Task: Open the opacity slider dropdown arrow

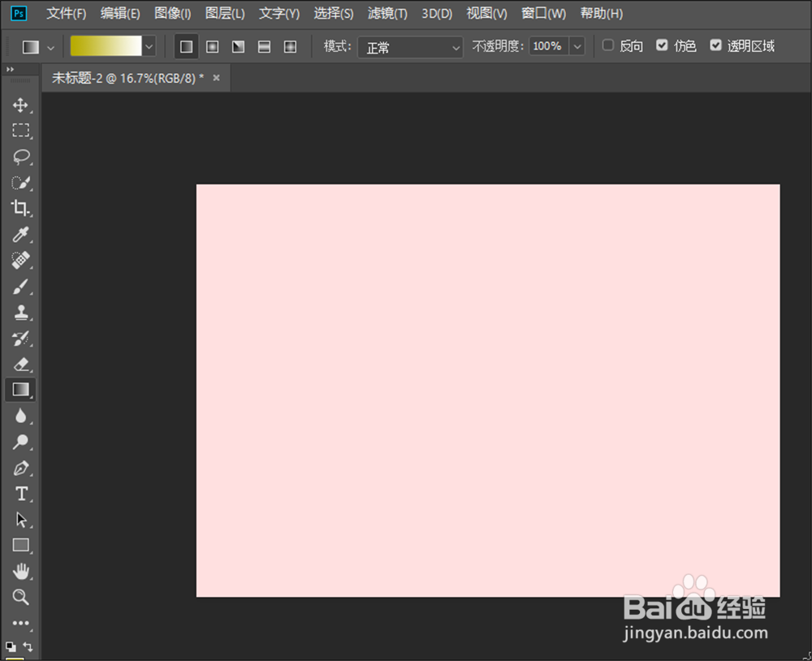Action: 577,46
